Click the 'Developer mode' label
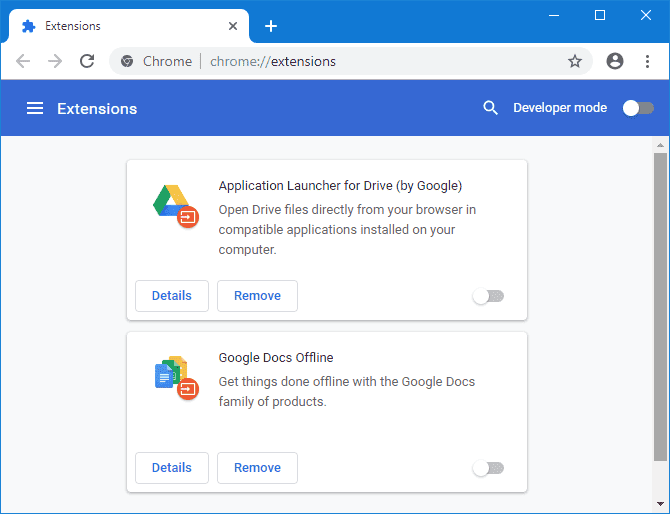This screenshot has width=670, height=514. coord(560,108)
